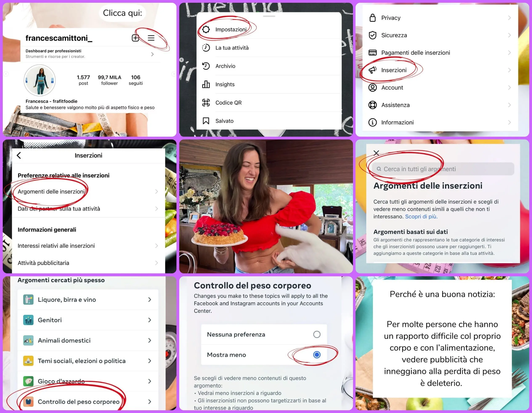
Task: Tap the Salvato bookmark icon
Action: pyautogui.click(x=206, y=120)
